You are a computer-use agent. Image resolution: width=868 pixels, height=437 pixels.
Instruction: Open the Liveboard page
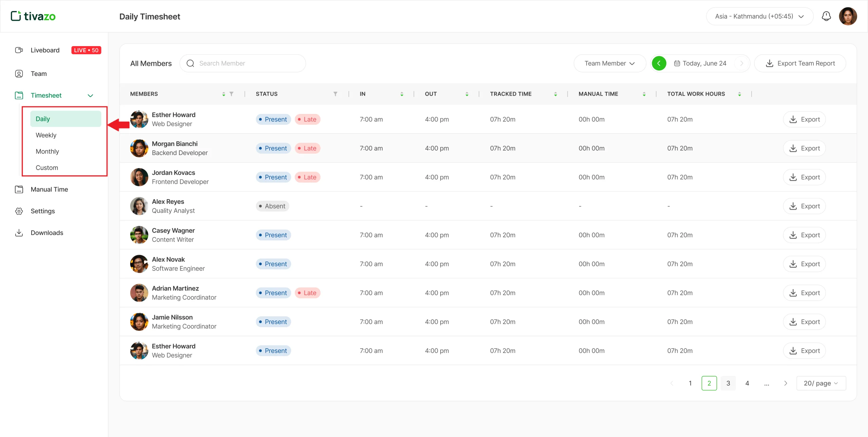click(x=45, y=50)
